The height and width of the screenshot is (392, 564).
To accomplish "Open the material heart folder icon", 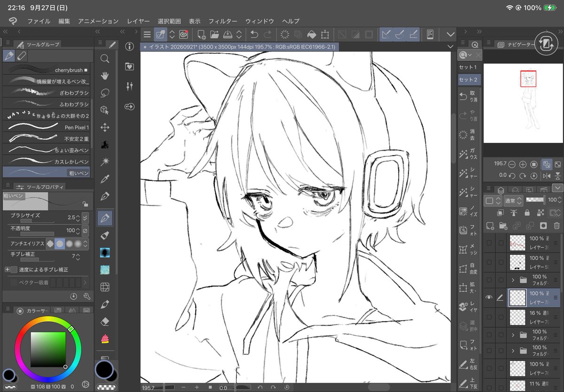I will click(130, 67).
